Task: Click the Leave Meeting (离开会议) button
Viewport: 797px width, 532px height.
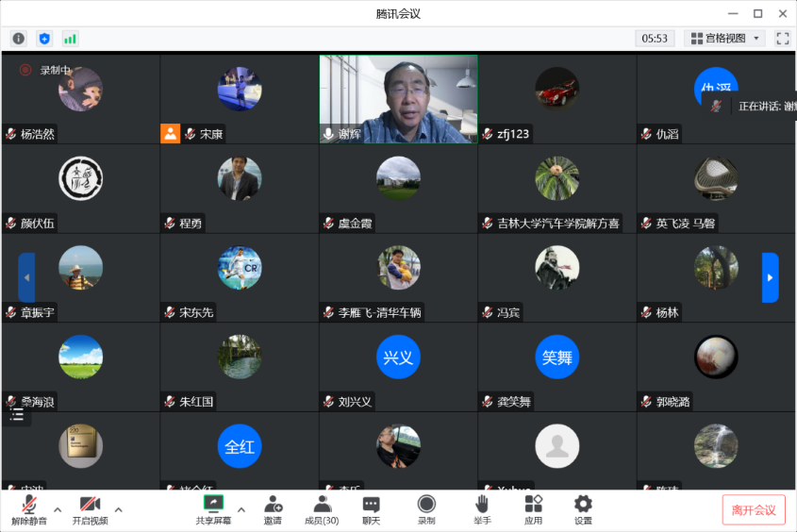Action: pyautogui.click(x=754, y=510)
